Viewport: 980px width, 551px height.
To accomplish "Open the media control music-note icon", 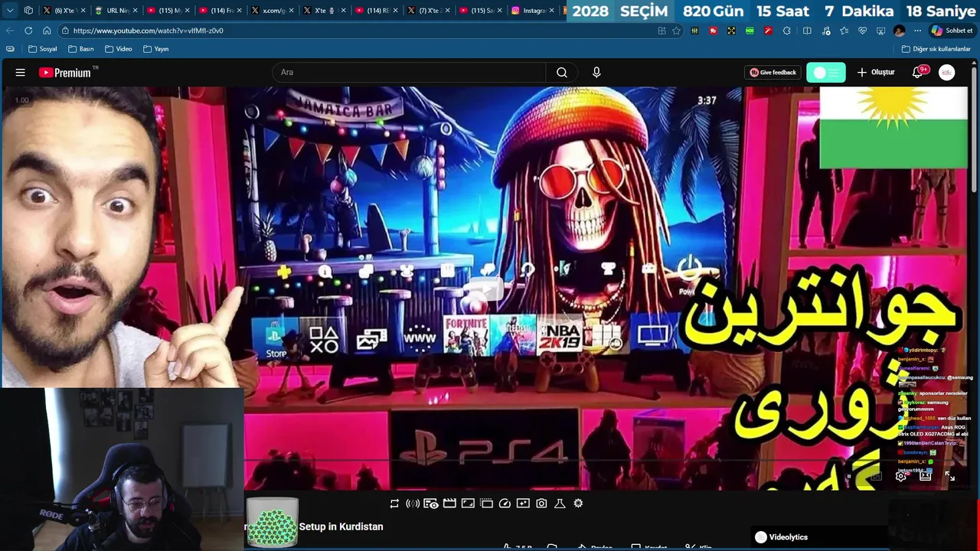I will [825, 31].
